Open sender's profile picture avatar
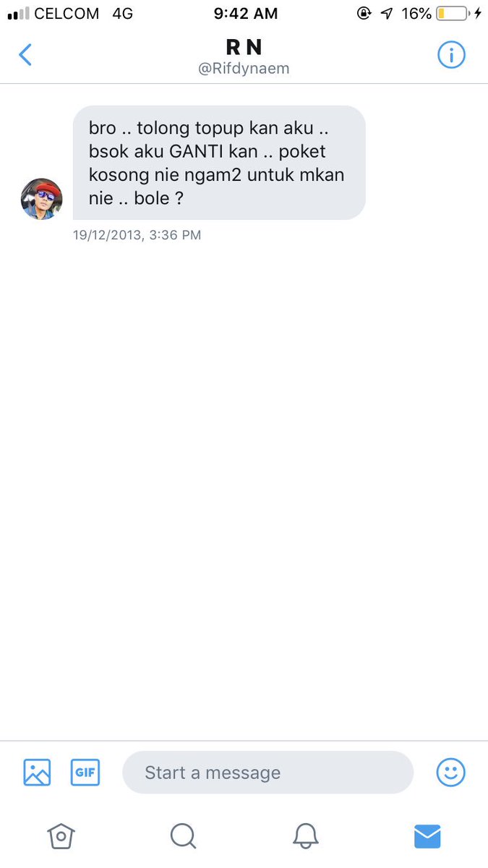 tap(42, 199)
